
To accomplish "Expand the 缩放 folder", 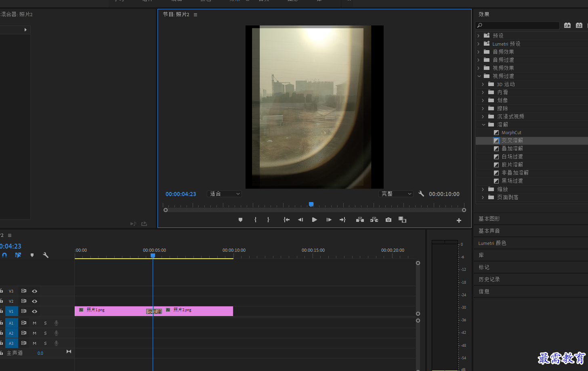I will click(x=483, y=189).
